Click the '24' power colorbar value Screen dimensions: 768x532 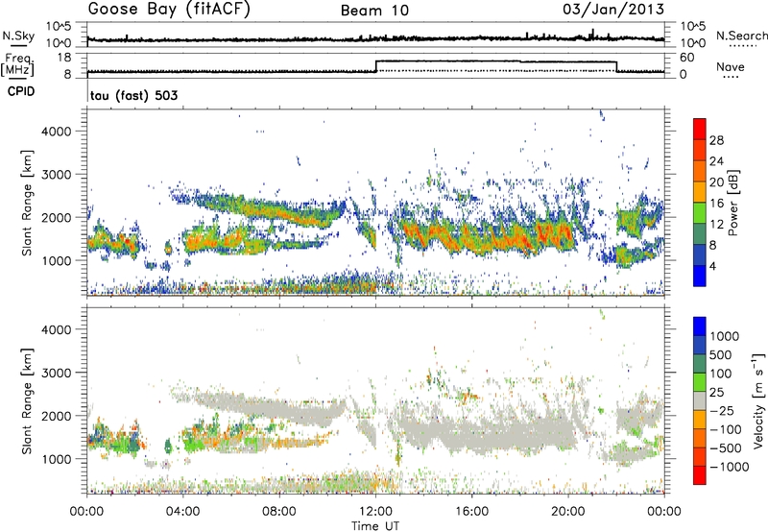716,161
